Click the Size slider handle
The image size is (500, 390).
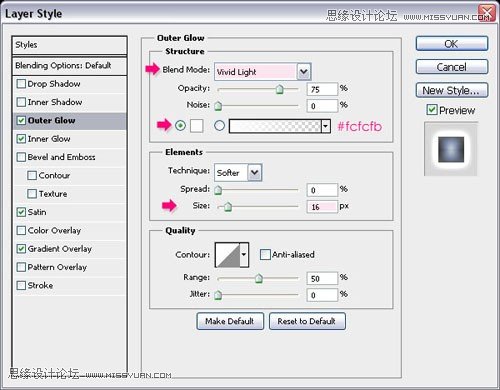pyautogui.click(x=228, y=207)
